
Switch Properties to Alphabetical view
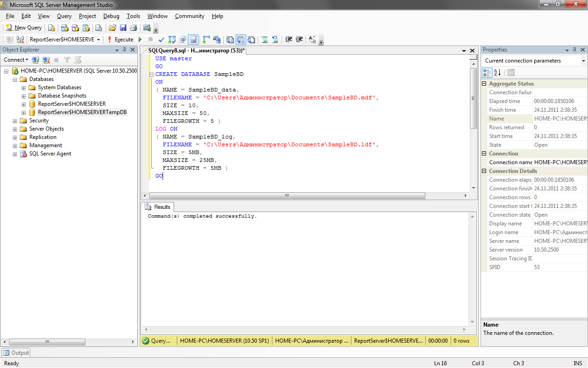(x=498, y=73)
